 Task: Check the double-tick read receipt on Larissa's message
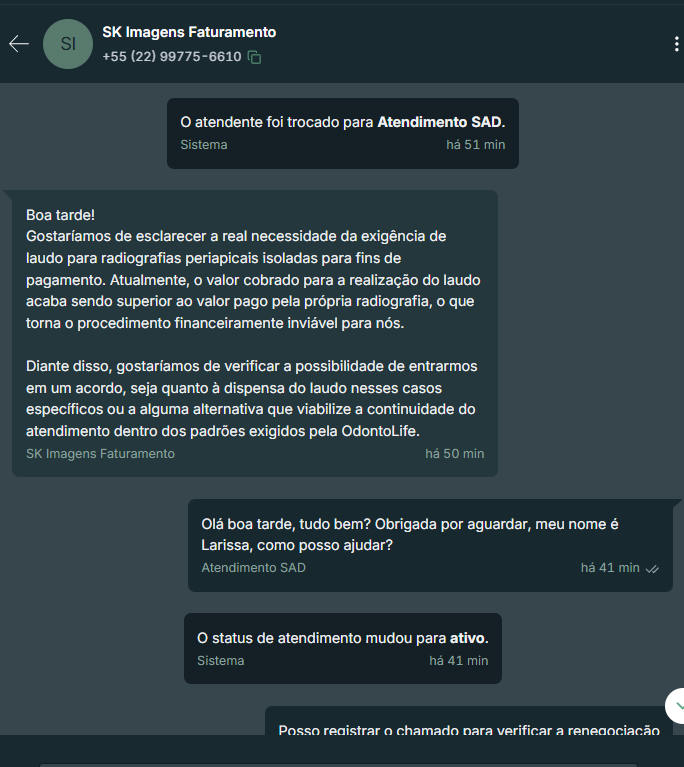(652, 568)
